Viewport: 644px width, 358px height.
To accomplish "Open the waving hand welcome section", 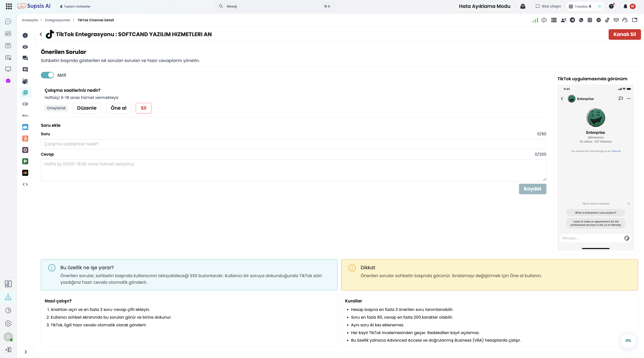I will pyautogui.click(x=25, y=81).
